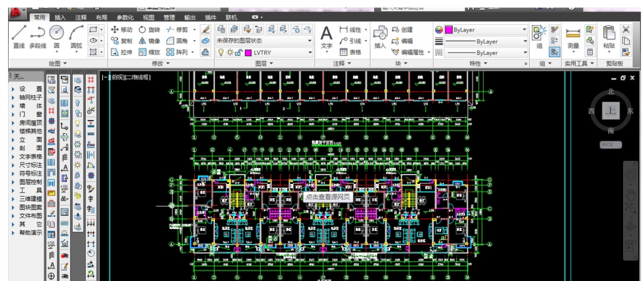Screen dimensions: 644x281
Task: Activate the 旋转 rotate command
Action: (x=149, y=30)
